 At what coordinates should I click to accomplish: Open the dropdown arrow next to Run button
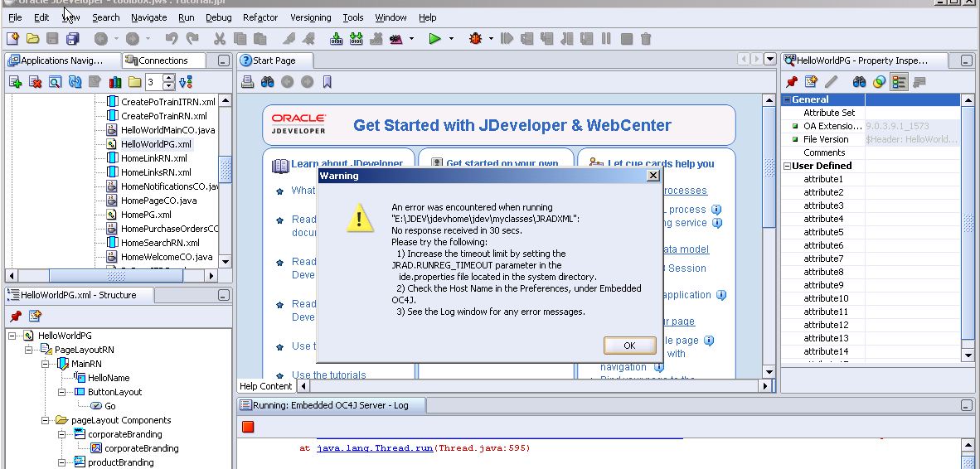(x=452, y=38)
